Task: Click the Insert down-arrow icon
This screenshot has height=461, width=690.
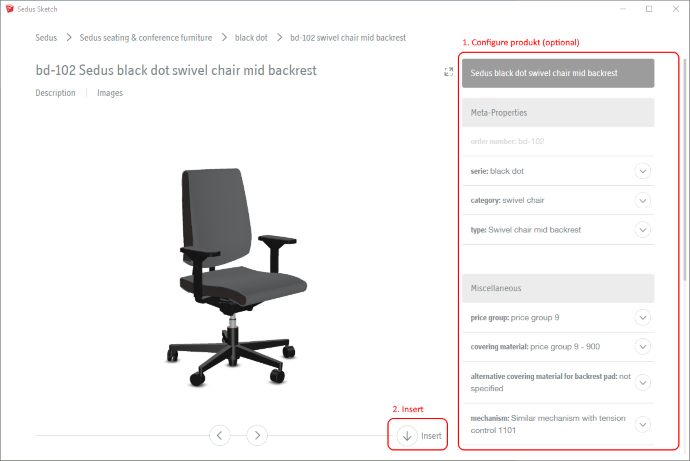Action: [x=407, y=435]
